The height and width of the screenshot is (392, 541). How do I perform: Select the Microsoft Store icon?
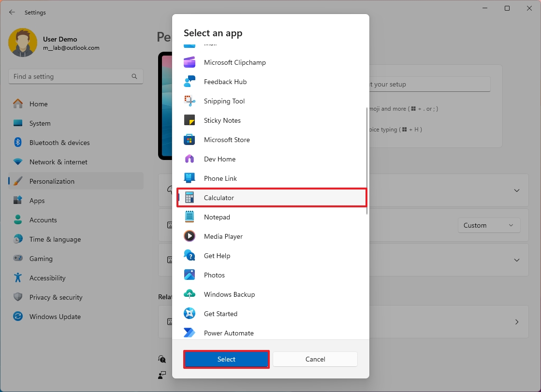click(190, 140)
